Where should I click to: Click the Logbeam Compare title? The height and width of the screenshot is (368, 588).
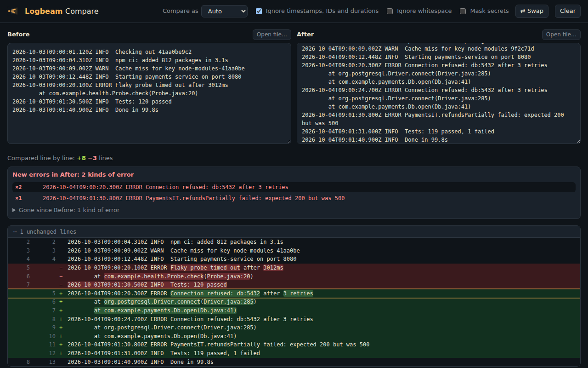pos(62,11)
